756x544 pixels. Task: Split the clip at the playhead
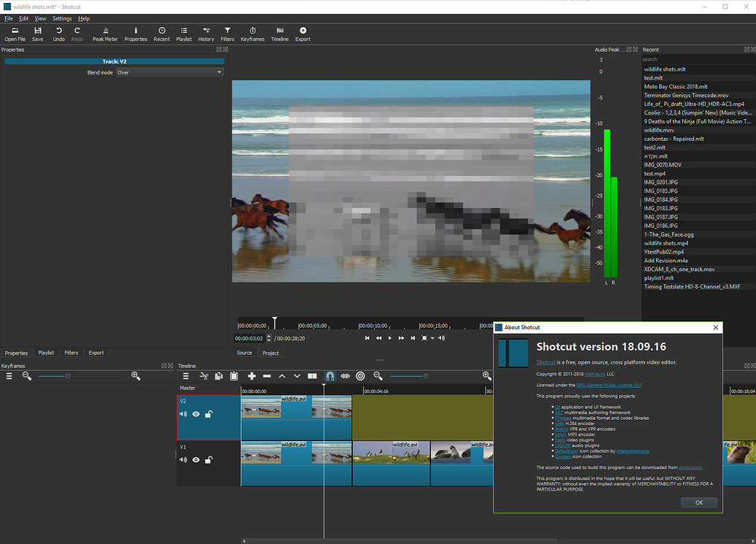(313, 376)
